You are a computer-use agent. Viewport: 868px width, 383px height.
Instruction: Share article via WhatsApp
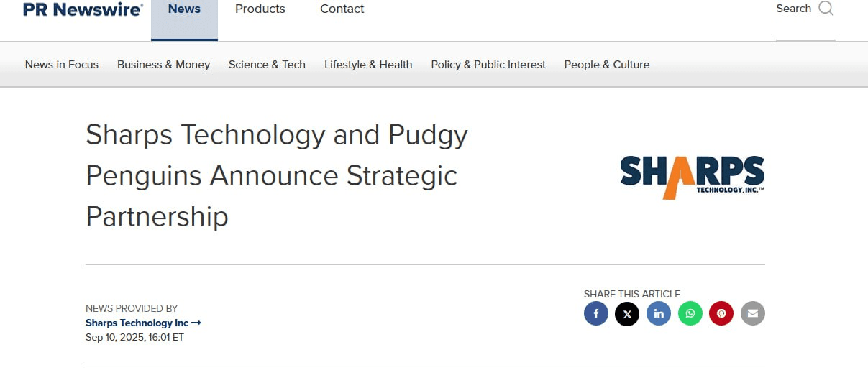690,314
